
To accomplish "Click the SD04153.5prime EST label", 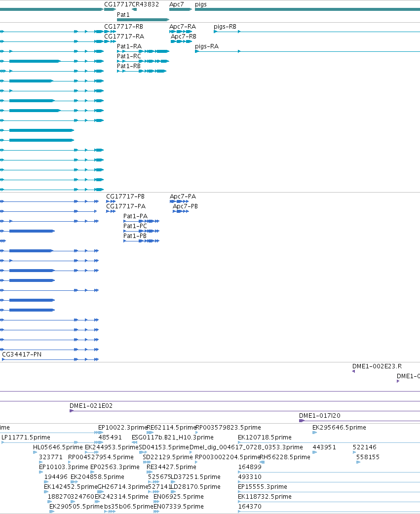I will click(x=164, y=447).
